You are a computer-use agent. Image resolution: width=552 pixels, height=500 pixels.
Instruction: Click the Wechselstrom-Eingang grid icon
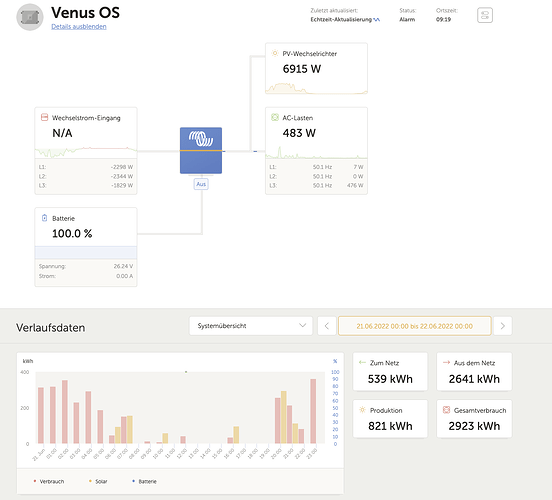[44, 117]
